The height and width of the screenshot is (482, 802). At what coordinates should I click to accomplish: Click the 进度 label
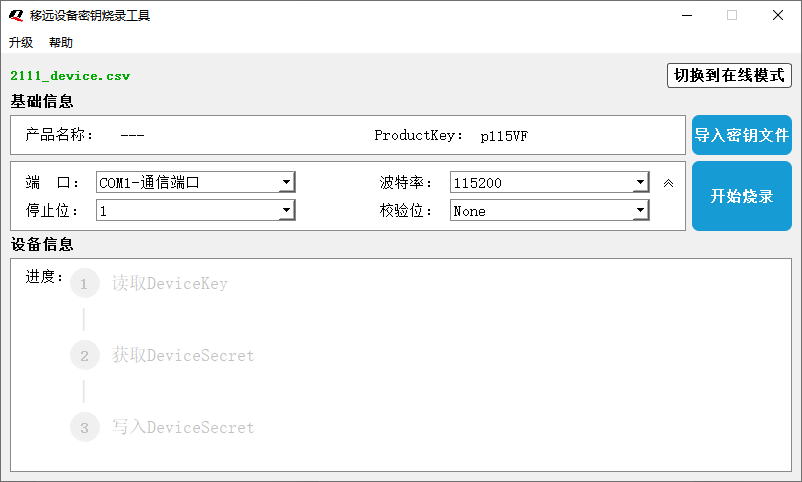pyautogui.click(x=44, y=277)
